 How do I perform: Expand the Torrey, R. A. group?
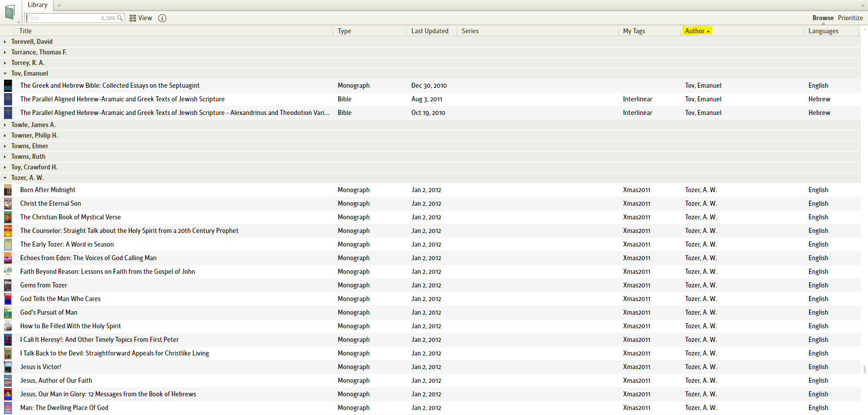(5, 63)
